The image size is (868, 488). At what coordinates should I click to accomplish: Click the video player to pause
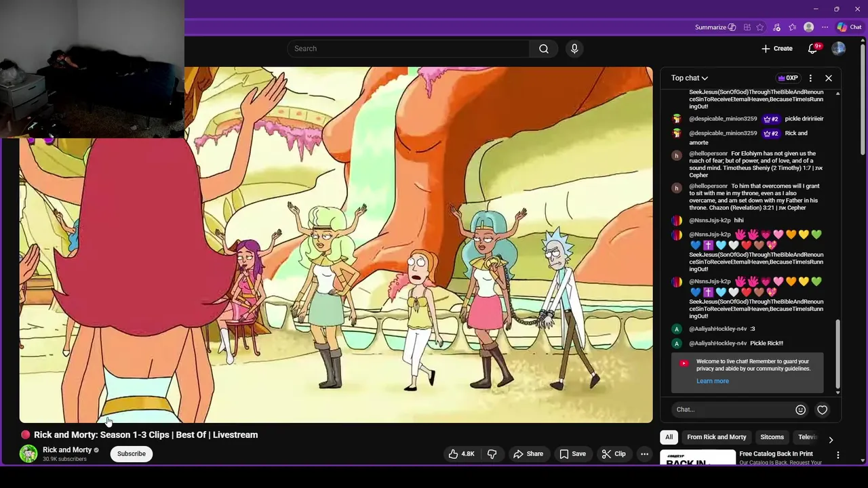click(336, 245)
